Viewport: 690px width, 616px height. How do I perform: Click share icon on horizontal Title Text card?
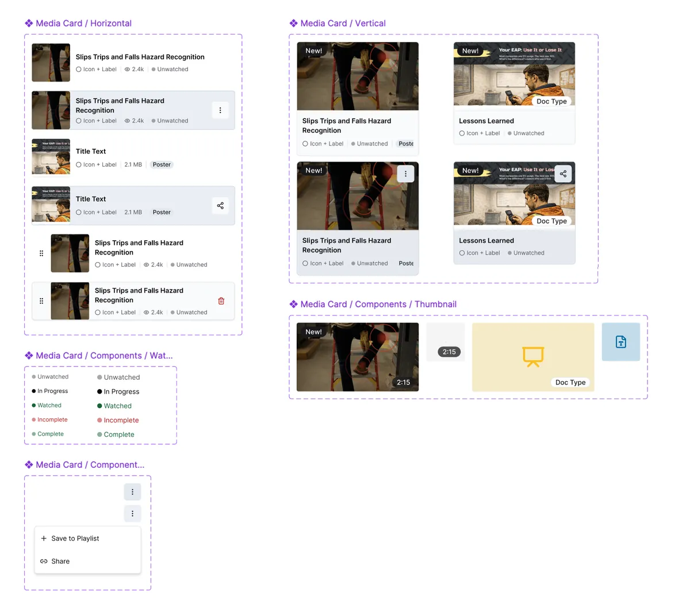click(220, 206)
